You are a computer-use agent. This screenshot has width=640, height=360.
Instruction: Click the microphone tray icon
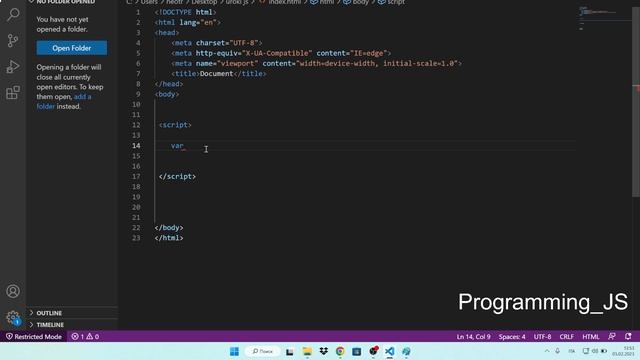pos(558,351)
